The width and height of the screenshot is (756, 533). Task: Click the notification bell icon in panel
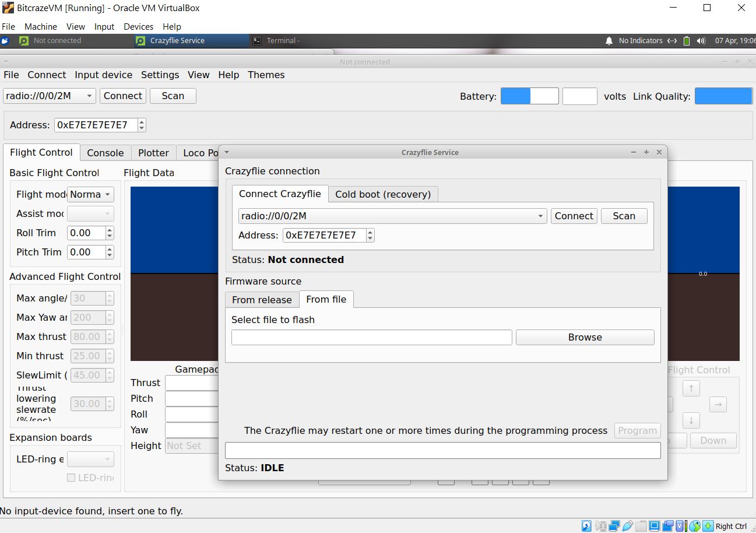click(x=609, y=41)
